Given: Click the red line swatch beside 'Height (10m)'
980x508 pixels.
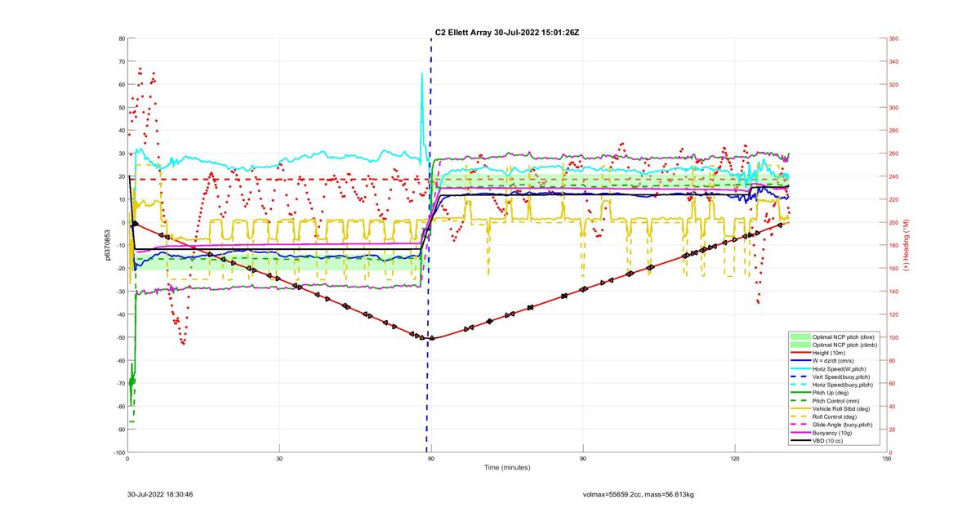Looking at the screenshot, I should (800, 353).
